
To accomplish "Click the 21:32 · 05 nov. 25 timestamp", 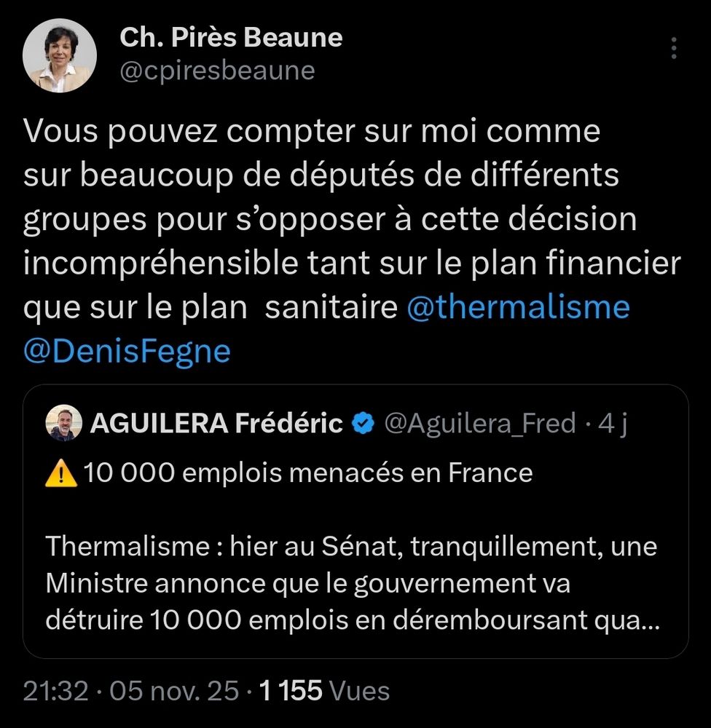I will [x=130, y=690].
